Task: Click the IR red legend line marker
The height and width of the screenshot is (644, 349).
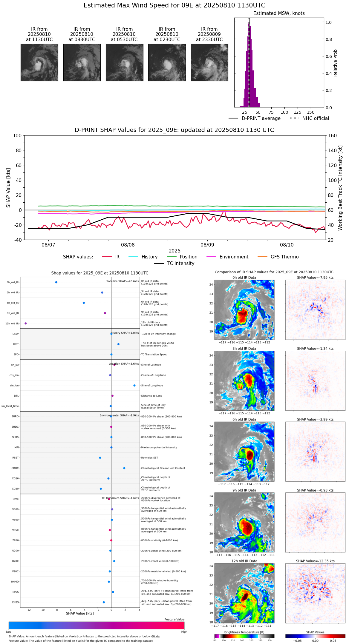Action: tap(107, 257)
